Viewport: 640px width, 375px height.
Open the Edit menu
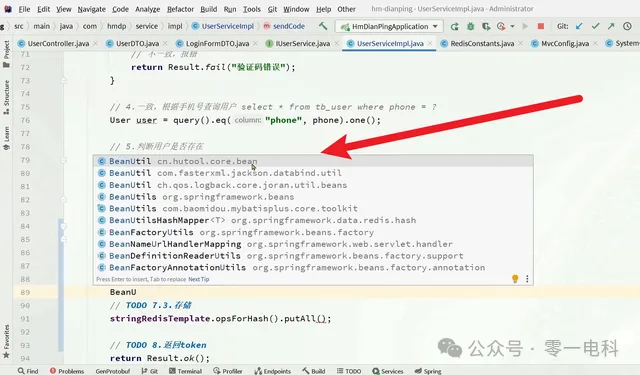(x=43, y=9)
